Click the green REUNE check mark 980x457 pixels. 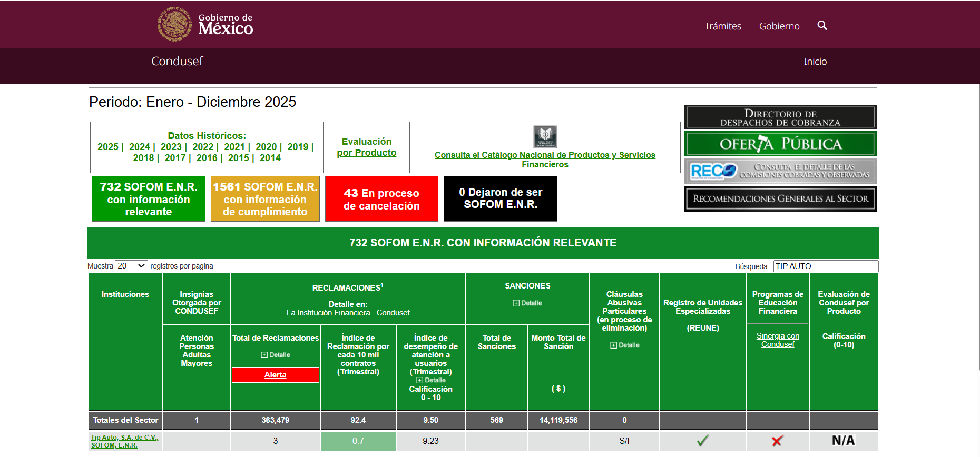click(703, 441)
